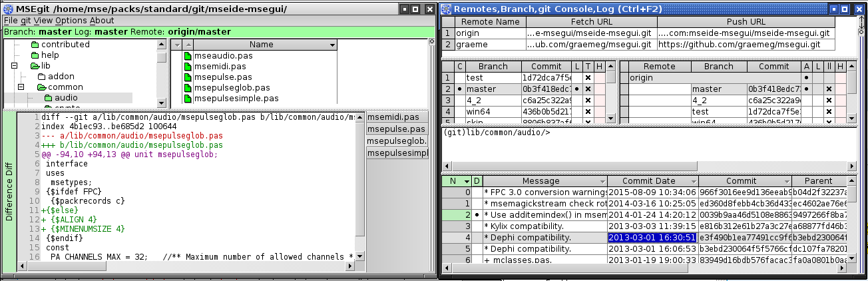Click the msepulseglob.pas file icon
This screenshot has width=868, height=281.
pyautogui.click(x=188, y=88)
